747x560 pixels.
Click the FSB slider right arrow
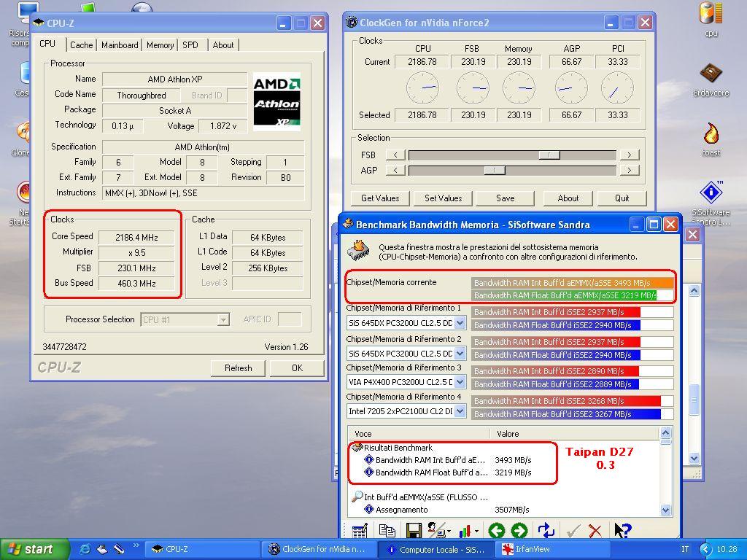click(x=630, y=155)
